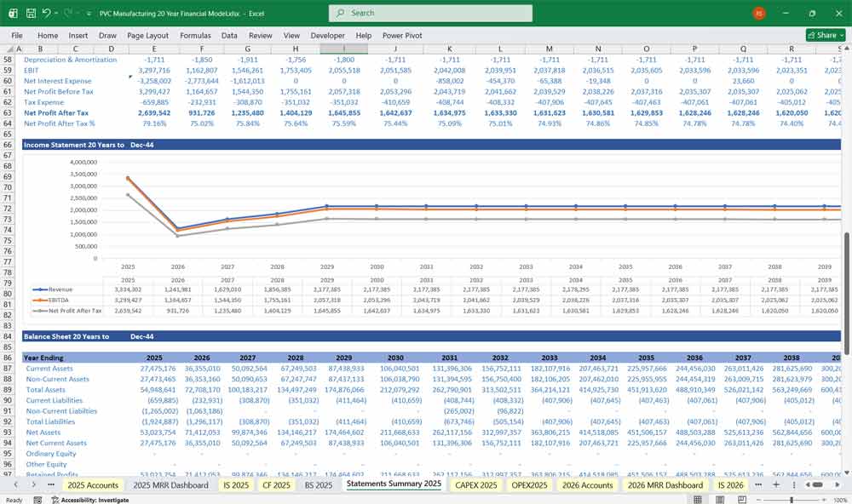Click the Normal view icon in status bar
852x504 pixels.
tap(698, 500)
